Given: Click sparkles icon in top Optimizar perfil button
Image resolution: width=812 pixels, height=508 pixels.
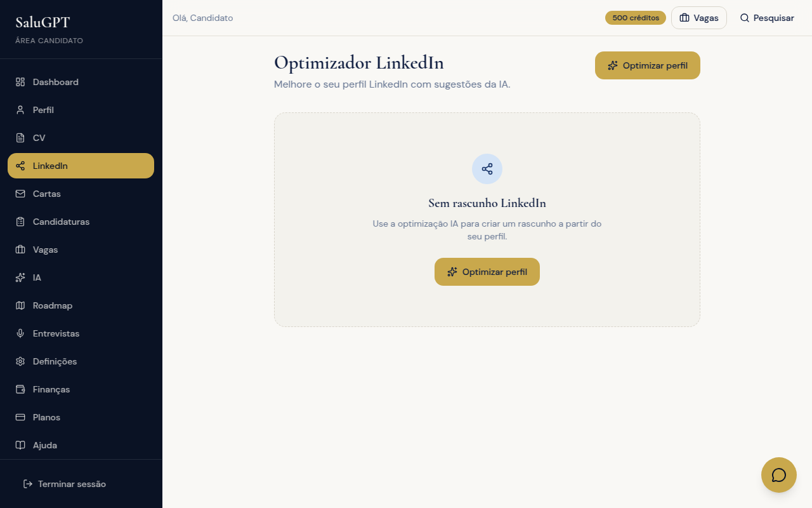Looking at the screenshot, I should pos(613,65).
